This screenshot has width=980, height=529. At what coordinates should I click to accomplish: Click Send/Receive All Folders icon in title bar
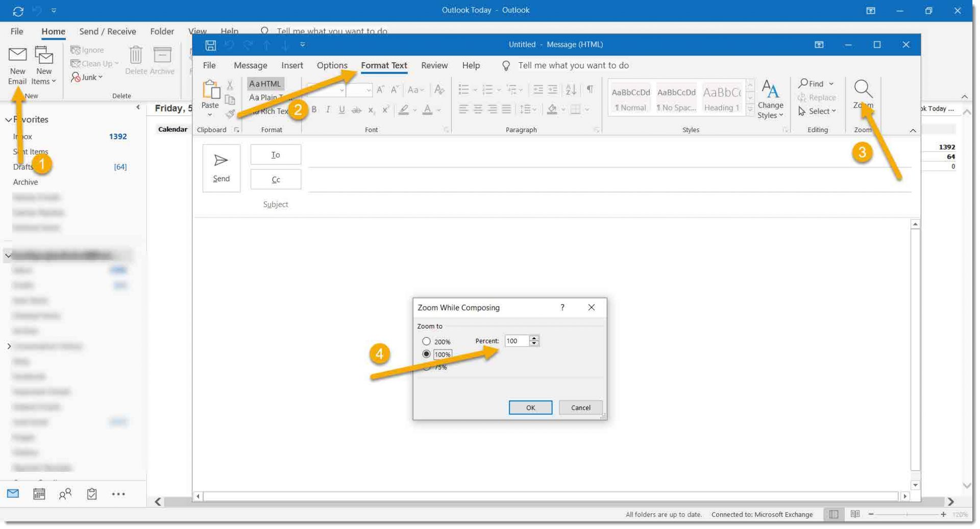point(18,10)
